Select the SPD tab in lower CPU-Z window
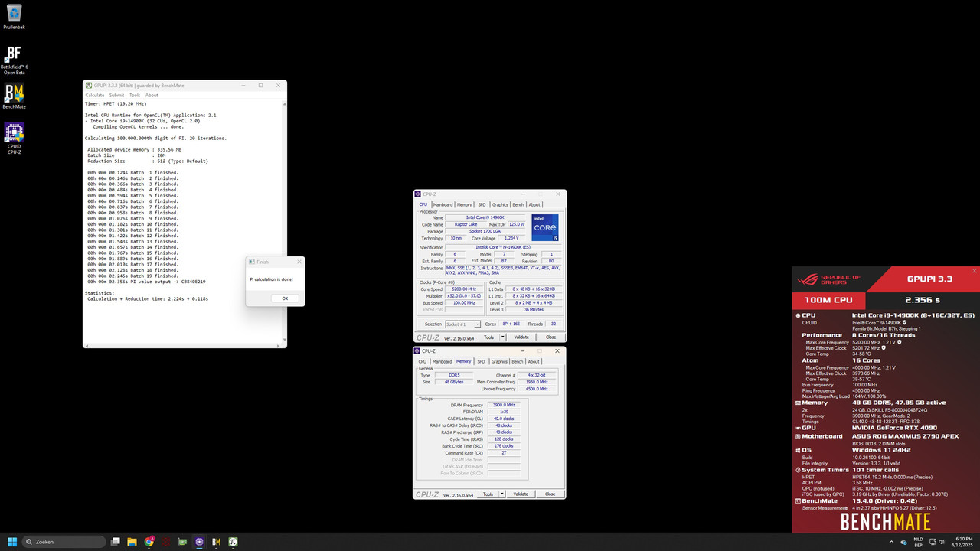The height and width of the screenshot is (551, 980). 481,361
